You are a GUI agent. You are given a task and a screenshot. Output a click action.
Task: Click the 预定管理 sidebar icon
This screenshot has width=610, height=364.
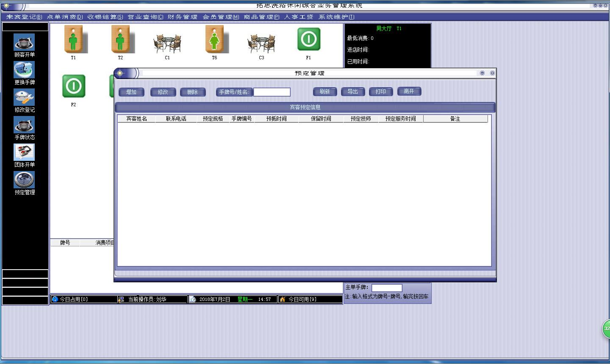coord(24,180)
